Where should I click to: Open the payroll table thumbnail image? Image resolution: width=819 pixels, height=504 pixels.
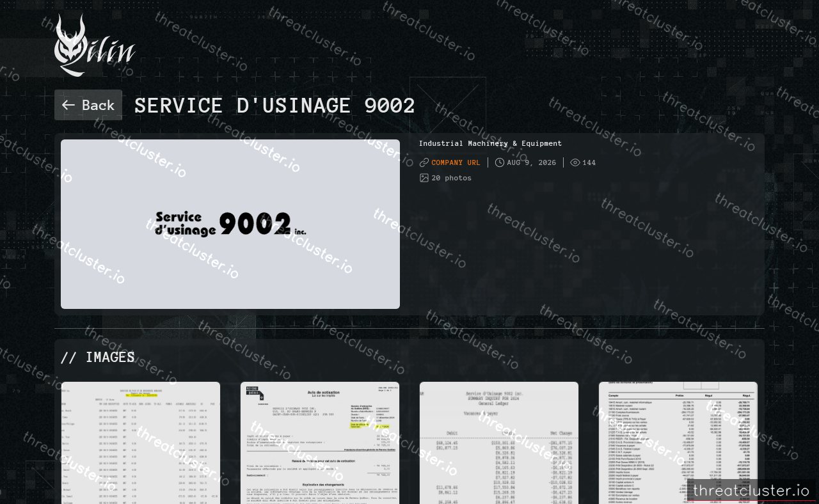click(141, 443)
